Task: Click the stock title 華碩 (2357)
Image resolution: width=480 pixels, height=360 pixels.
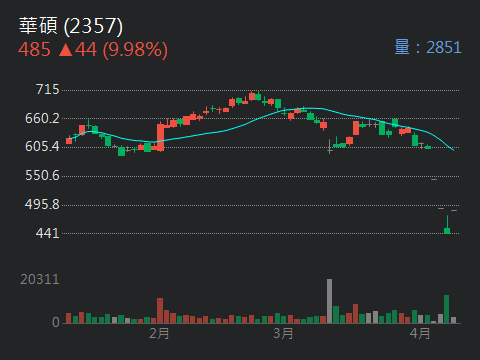Action: [x=71, y=26]
